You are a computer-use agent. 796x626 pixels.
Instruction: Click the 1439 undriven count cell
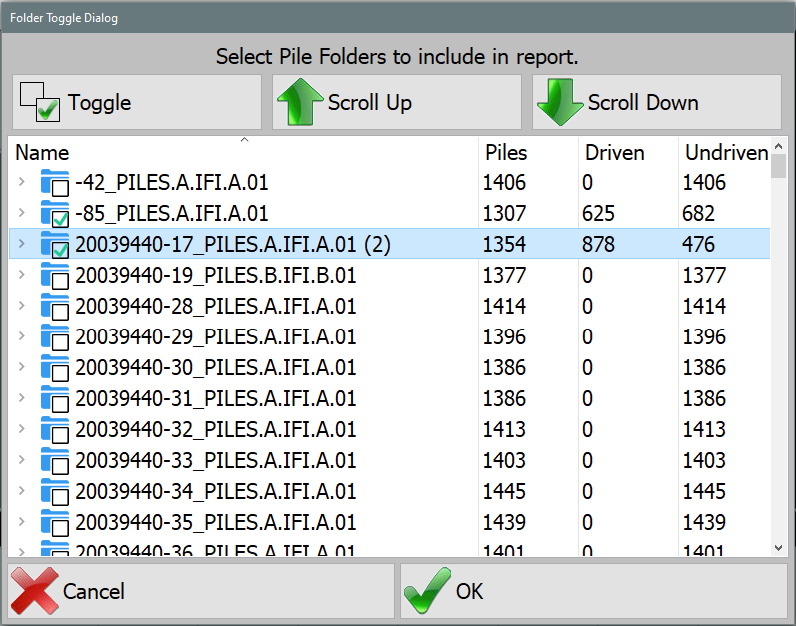pos(704,522)
